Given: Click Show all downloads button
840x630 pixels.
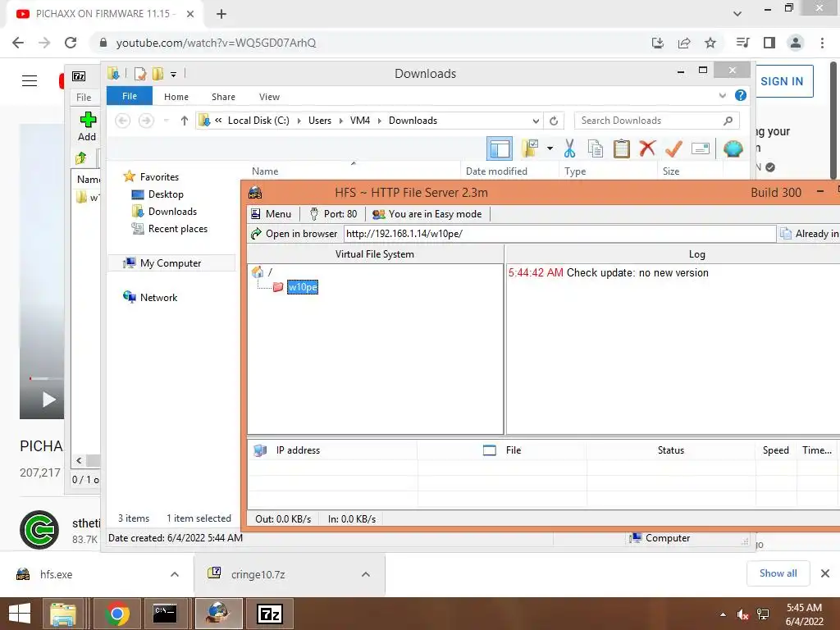Looking at the screenshot, I should tap(778, 573).
